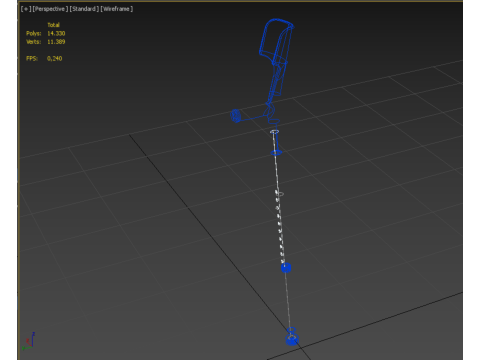Open the [Standard] quality label menu
The height and width of the screenshot is (360, 480).
click(x=84, y=9)
